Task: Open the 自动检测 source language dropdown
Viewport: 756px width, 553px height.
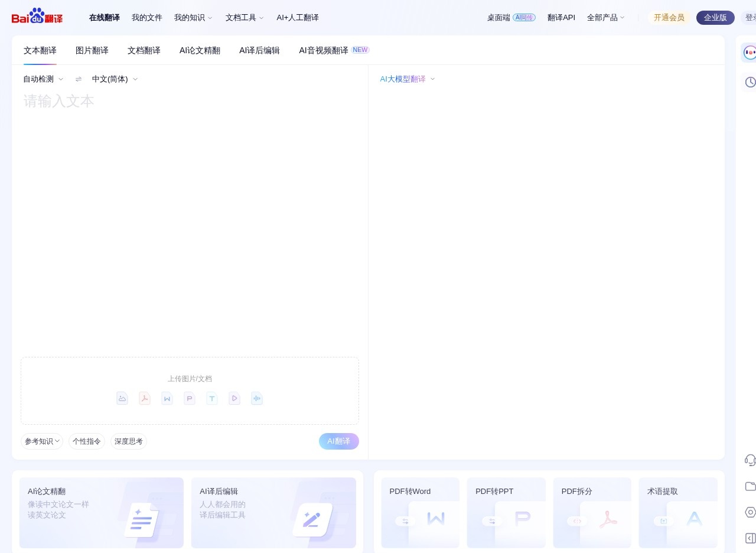Action: click(41, 79)
